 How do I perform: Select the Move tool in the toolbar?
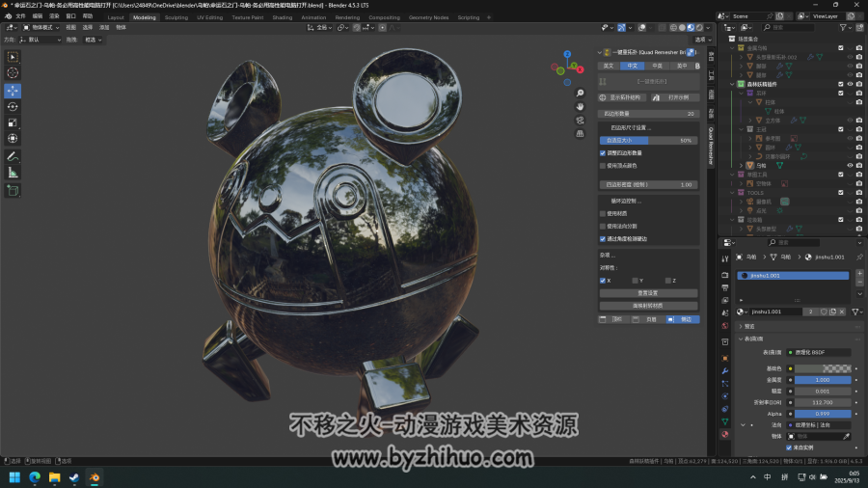(x=13, y=91)
